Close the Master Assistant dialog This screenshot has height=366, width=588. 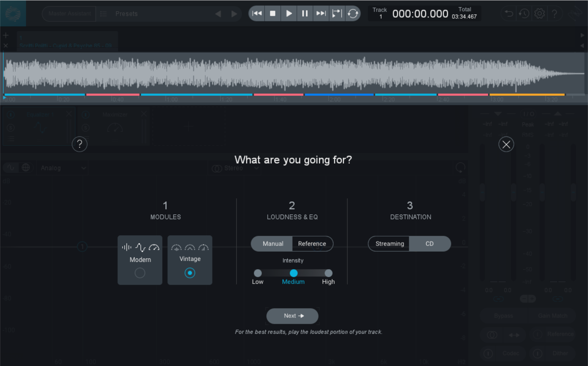click(x=506, y=144)
